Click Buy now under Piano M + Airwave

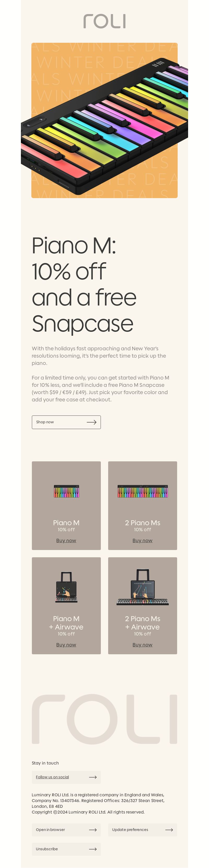[66, 645]
